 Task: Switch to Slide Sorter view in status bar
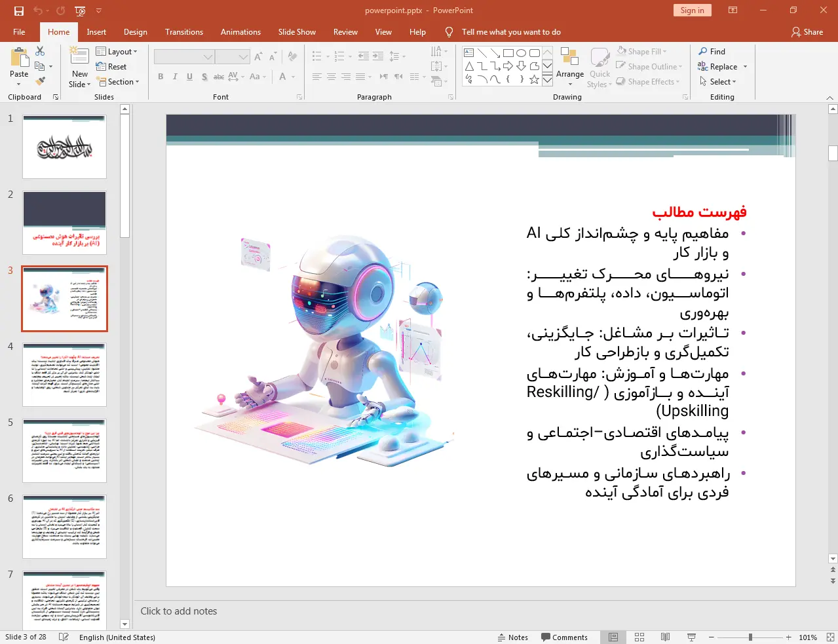click(639, 637)
